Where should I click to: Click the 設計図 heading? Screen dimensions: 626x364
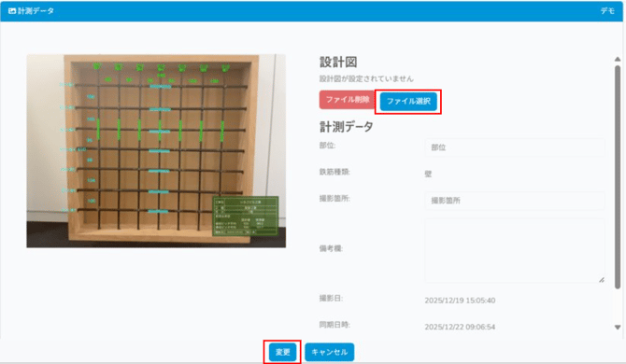(338, 63)
